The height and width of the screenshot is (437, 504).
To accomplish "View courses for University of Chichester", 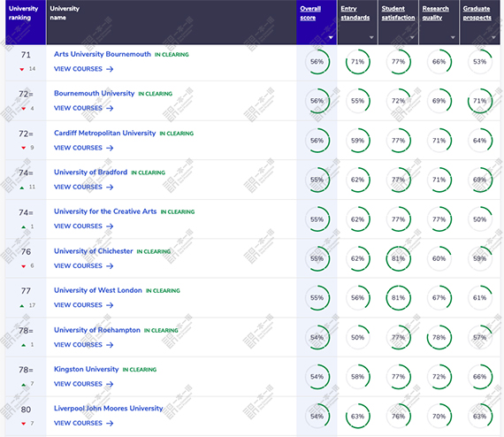I will 84,265.
